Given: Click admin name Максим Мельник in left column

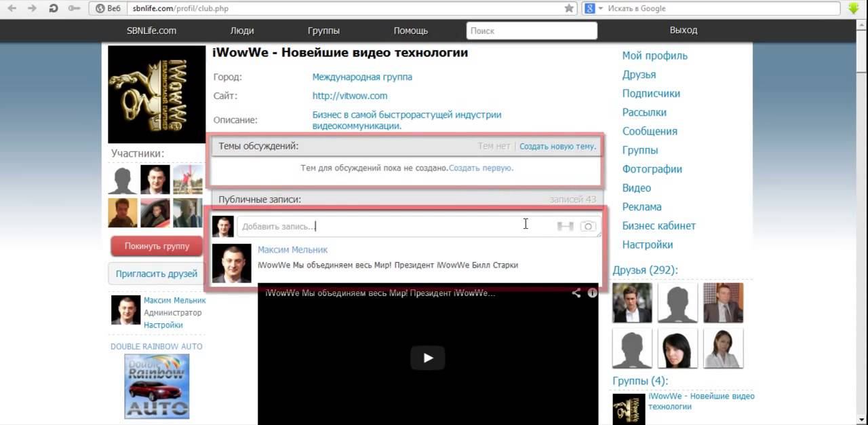Looking at the screenshot, I should click(x=174, y=300).
